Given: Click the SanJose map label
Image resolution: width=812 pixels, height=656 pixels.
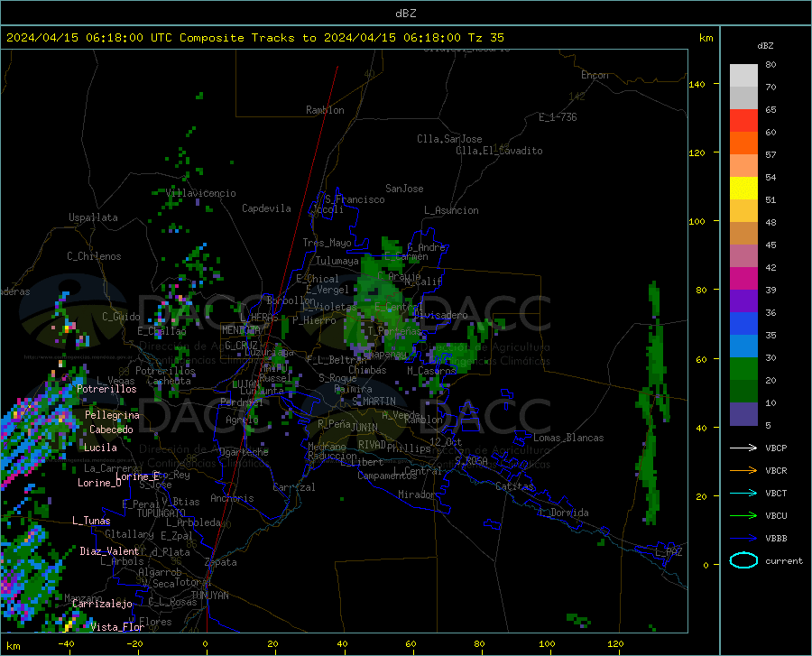Looking at the screenshot, I should 404,189.
